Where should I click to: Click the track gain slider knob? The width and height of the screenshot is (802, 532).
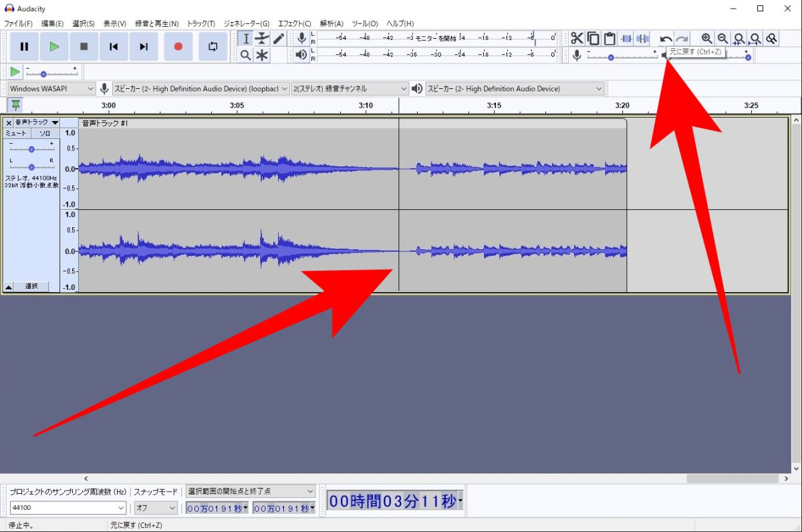[31, 149]
